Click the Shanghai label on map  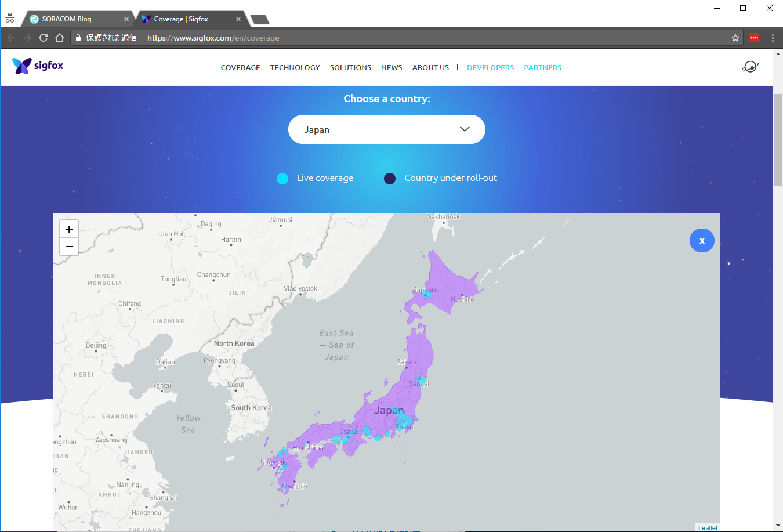pos(163,498)
